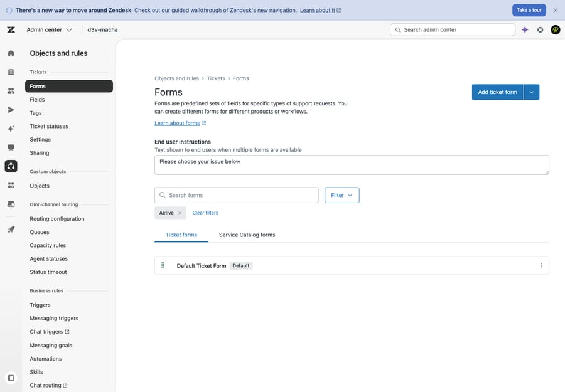Open the rocket icon in left rail

click(x=11, y=230)
